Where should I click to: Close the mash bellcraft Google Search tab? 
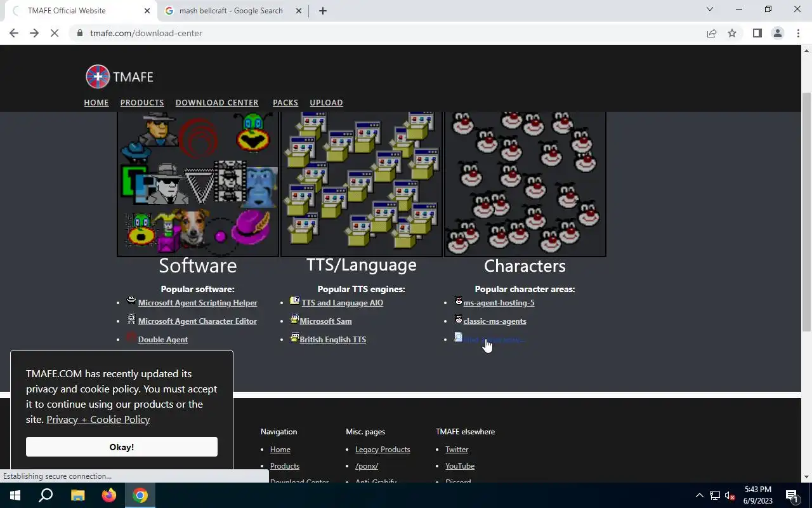tap(299, 11)
